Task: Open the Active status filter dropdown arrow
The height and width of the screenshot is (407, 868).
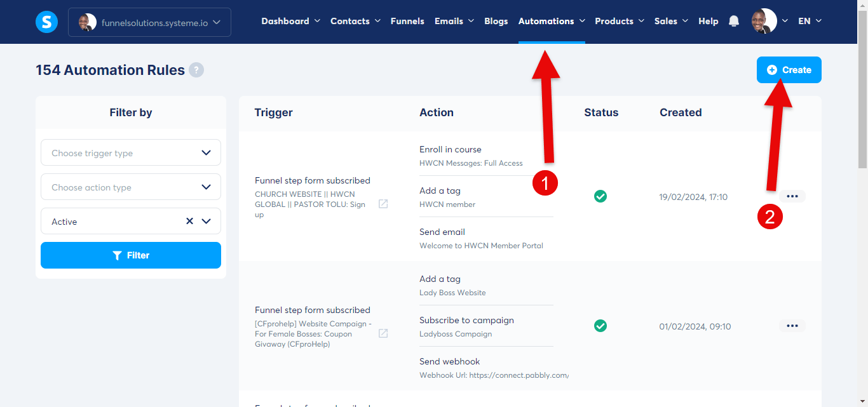Action: tap(206, 222)
